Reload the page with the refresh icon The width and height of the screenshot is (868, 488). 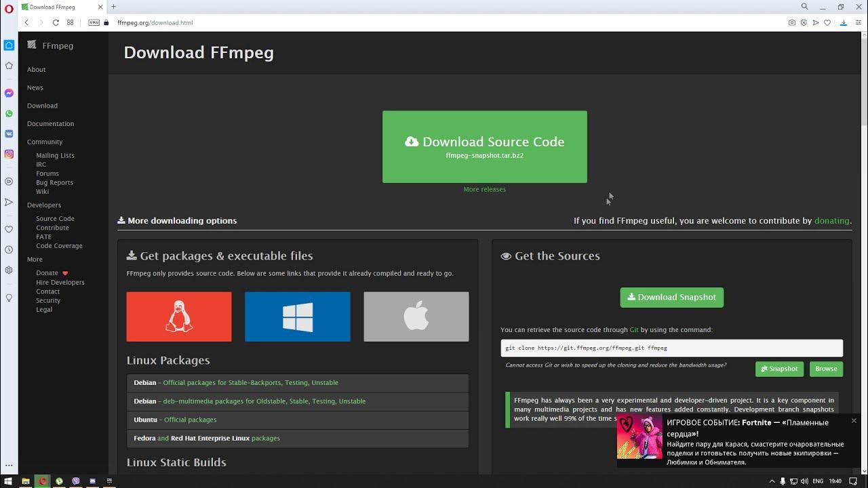56,22
